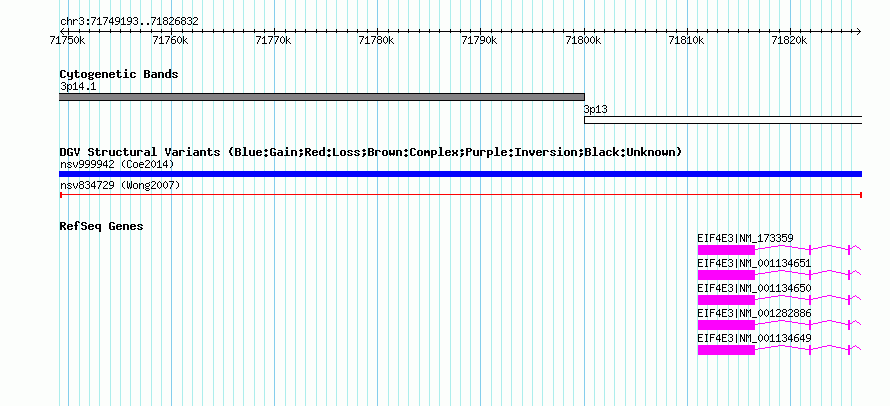The height and width of the screenshot is (406, 890).
Task: Click the DGV Structural Variants track title
Action: pos(371,152)
